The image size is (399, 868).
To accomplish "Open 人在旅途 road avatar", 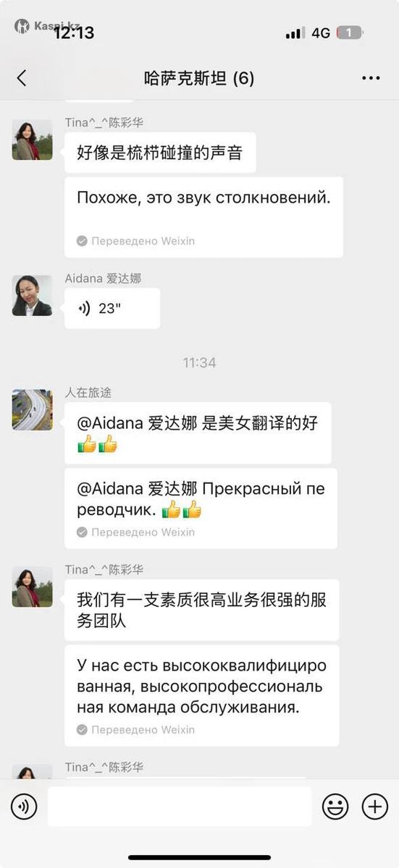I will click(33, 410).
